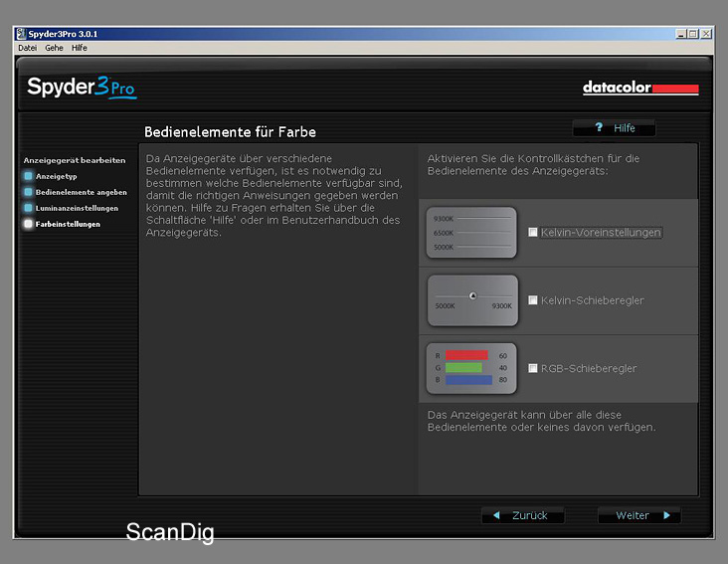The width and height of the screenshot is (728, 564).
Task: Select Bedienelemente angeben step in sidebar
Action: [x=82, y=192]
